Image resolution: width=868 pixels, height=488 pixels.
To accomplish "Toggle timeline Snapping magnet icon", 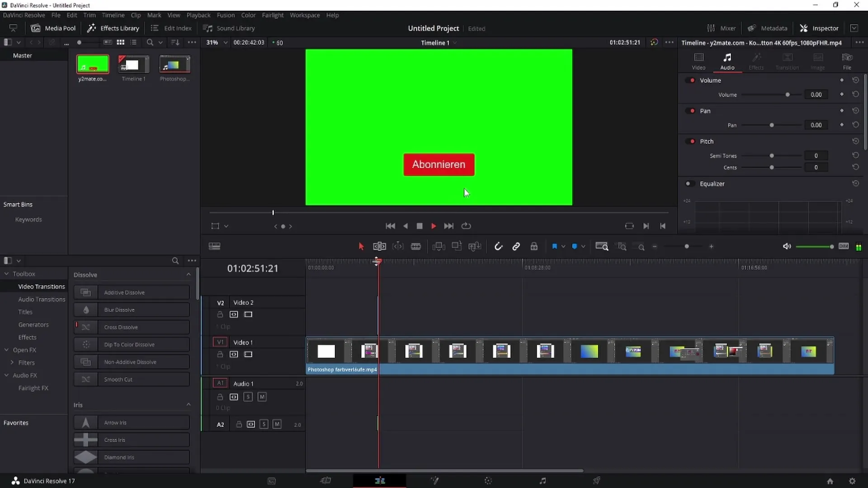I will (498, 246).
